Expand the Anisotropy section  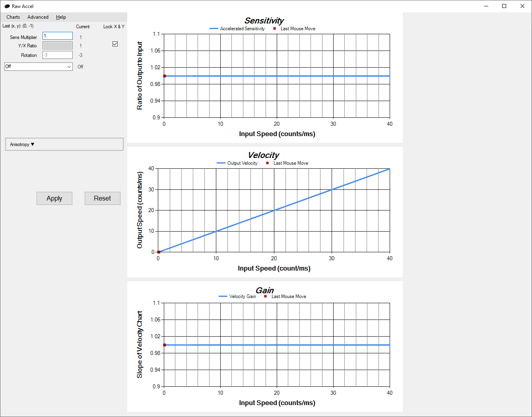click(x=22, y=144)
